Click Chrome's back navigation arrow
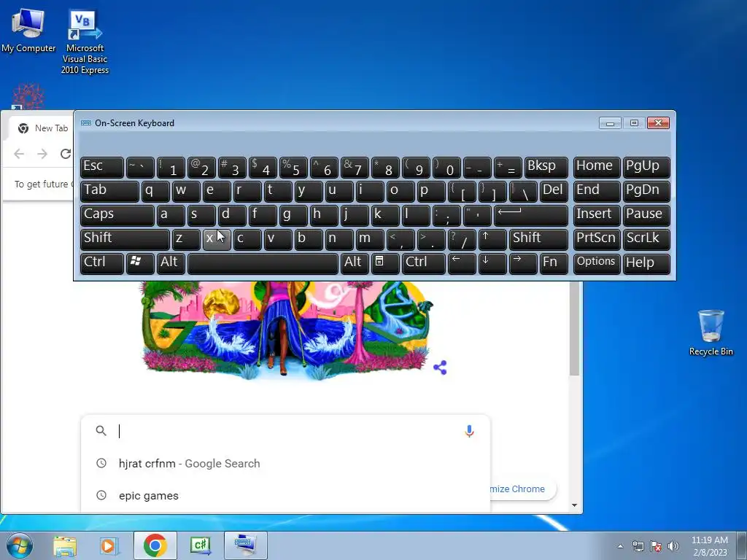The width and height of the screenshot is (747, 560). click(19, 154)
